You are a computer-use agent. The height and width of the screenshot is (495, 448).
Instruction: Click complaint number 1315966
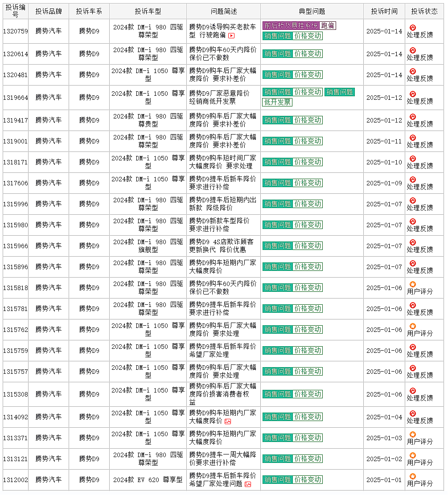pyautogui.click(x=16, y=246)
